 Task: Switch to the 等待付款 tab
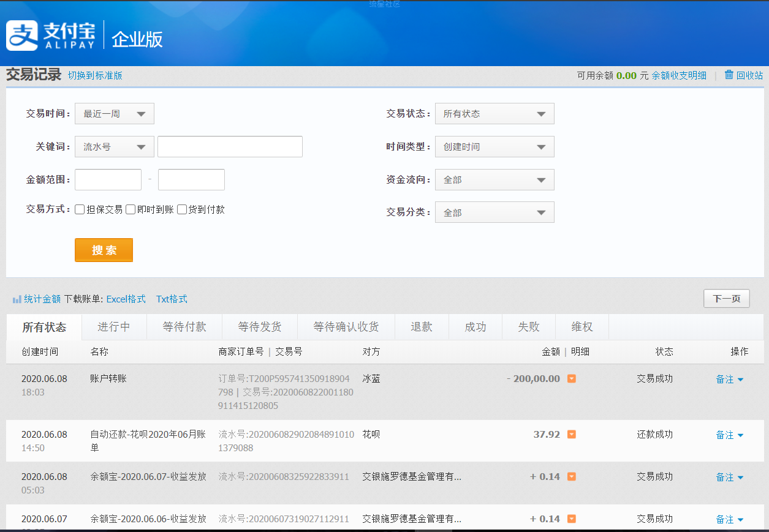coord(184,327)
